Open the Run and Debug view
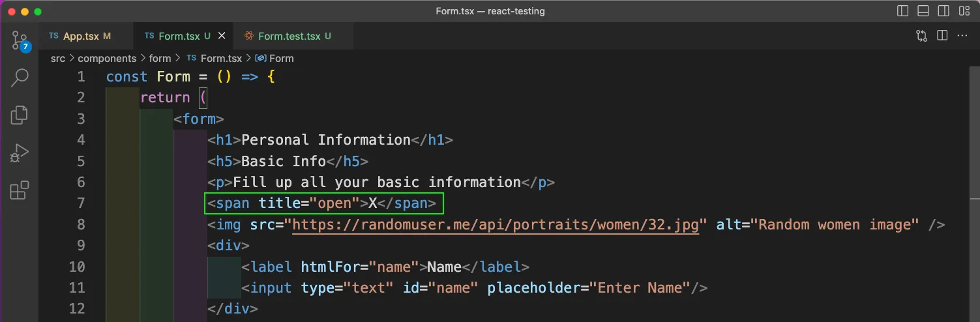Image resolution: width=980 pixels, height=322 pixels. pos(20,153)
